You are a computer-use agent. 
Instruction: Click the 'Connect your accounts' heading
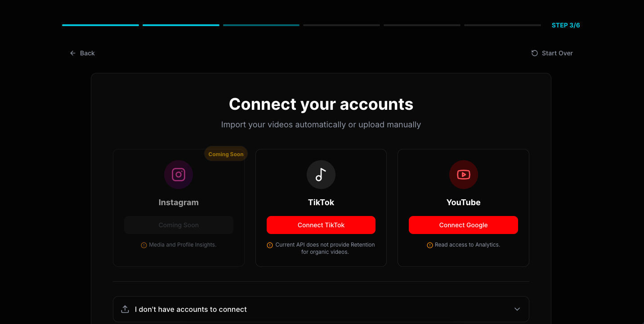(321, 104)
